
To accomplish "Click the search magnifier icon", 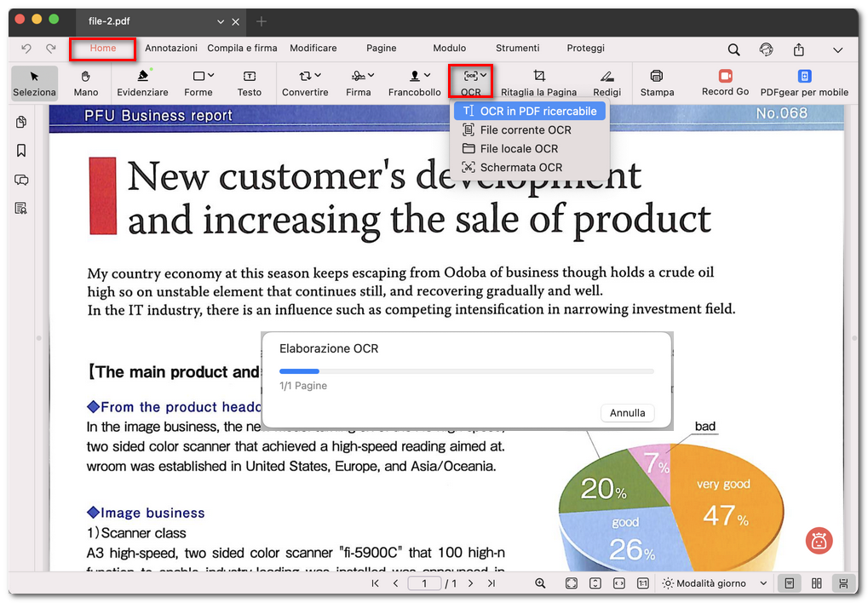I will coord(733,49).
